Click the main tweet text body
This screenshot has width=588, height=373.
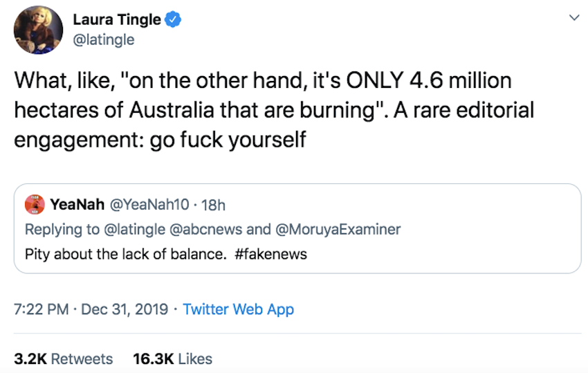(263, 110)
